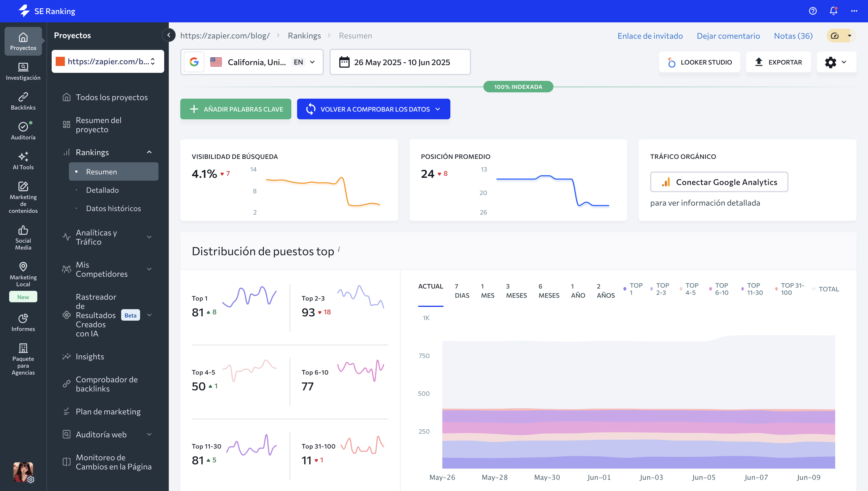
Task: Open AI Tools in sidebar
Action: pyautogui.click(x=23, y=161)
